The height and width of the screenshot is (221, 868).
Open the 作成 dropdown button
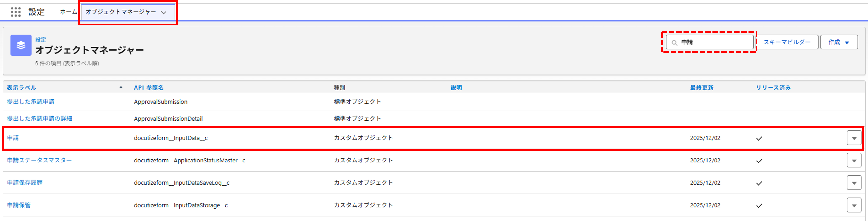(x=839, y=42)
